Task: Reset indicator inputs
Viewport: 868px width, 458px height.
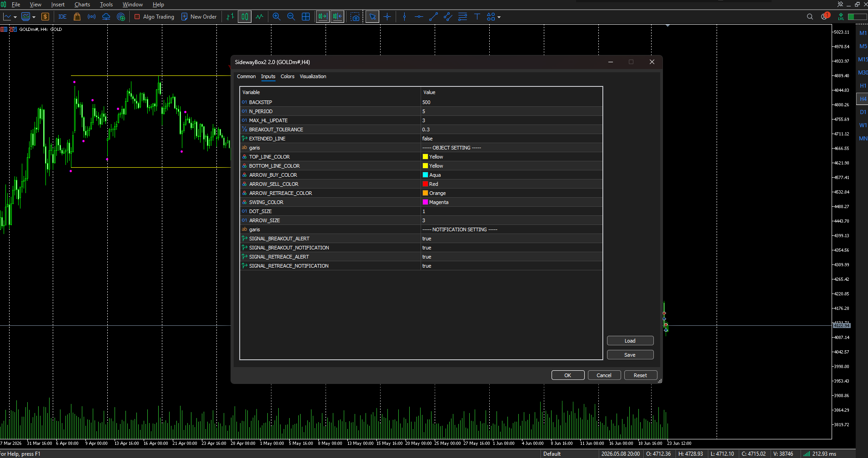Action: 641,375
